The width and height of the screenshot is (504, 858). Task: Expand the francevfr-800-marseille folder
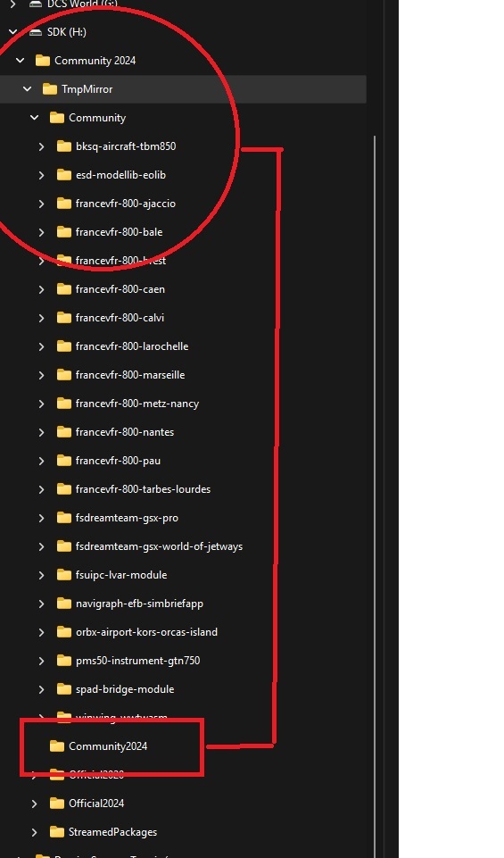(x=42, y=375)
